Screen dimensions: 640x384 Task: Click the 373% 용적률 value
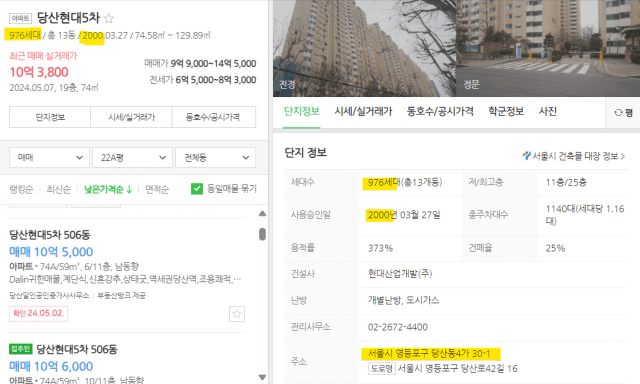(x=380, y=248)
